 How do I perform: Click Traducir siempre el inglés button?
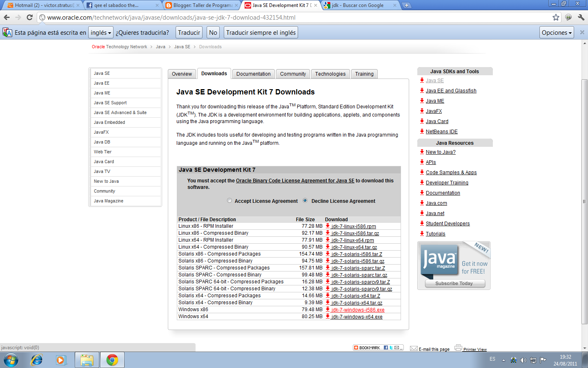[x=261, y=32]
